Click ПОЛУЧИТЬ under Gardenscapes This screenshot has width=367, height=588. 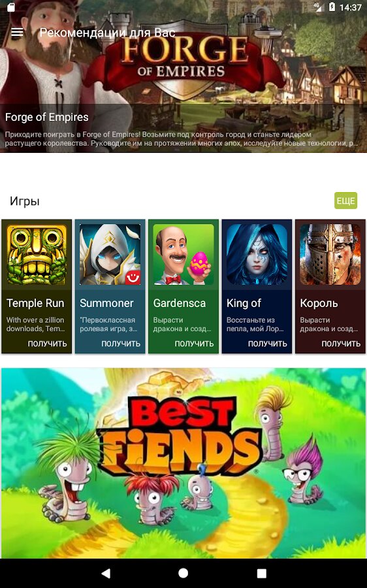point(194,344)
